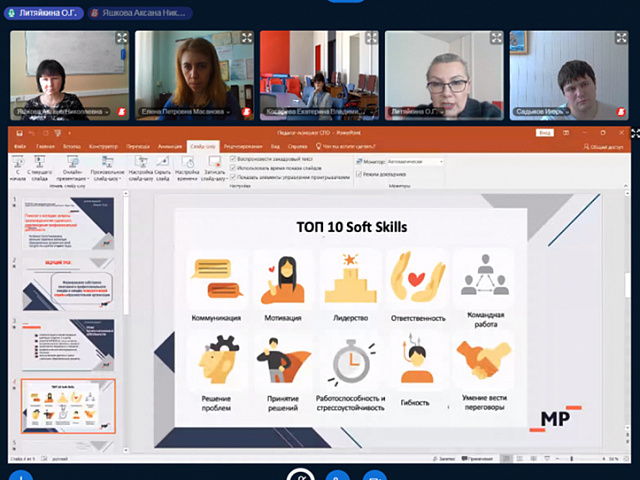Image resolution: width=640 pixels, height=480 pixels.
Task: Toggle the Use Timings checkbox
Action: [233, 168]
